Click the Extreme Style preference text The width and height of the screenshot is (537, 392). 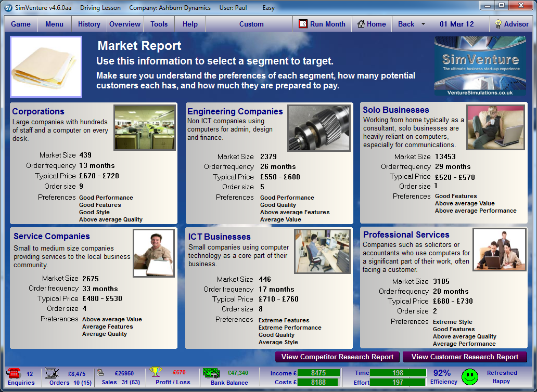click(452, 322)
